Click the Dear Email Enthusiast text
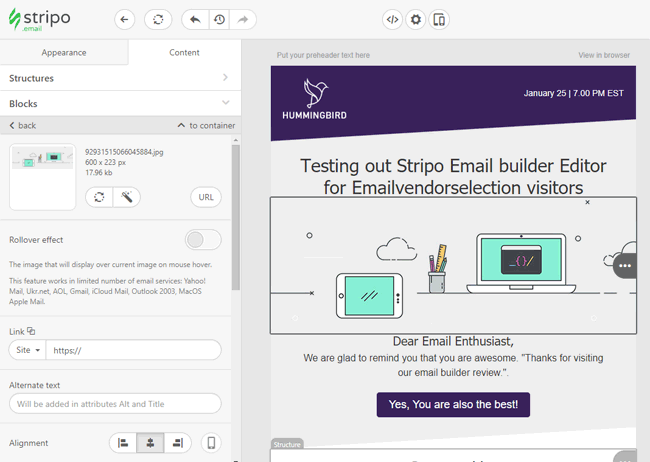The image size is (650, 462). (453, 341)
